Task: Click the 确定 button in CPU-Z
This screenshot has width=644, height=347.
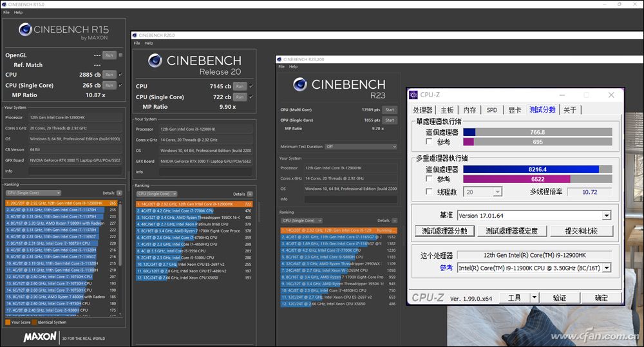Action: [x=601, y=297]
